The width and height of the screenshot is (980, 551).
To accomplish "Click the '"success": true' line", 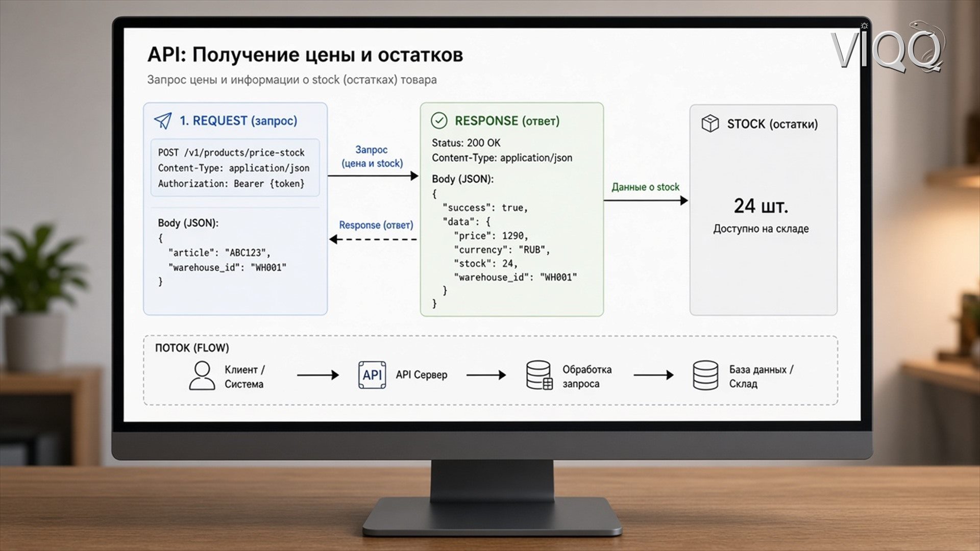I will [x=485, y=208].
